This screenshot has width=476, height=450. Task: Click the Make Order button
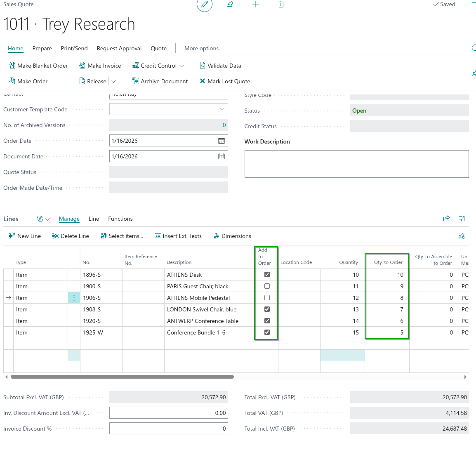[x=28, y=81]
